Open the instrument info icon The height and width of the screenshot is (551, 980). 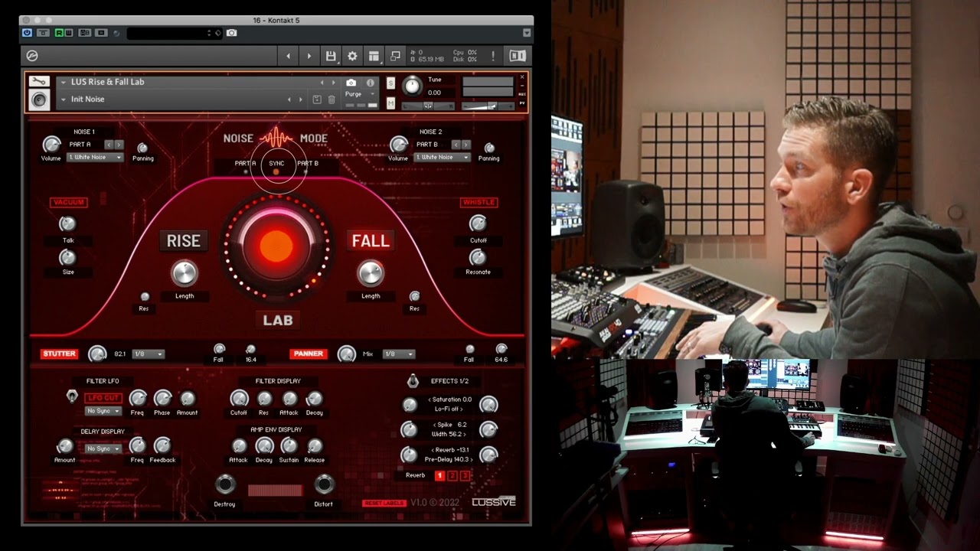click(371, 83)
